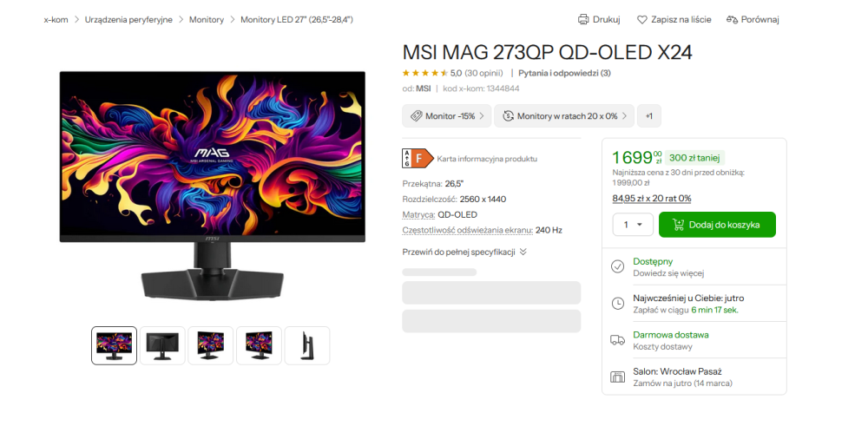Open Pytania i odpowiedzi (3) link

[x=564, y=73]
